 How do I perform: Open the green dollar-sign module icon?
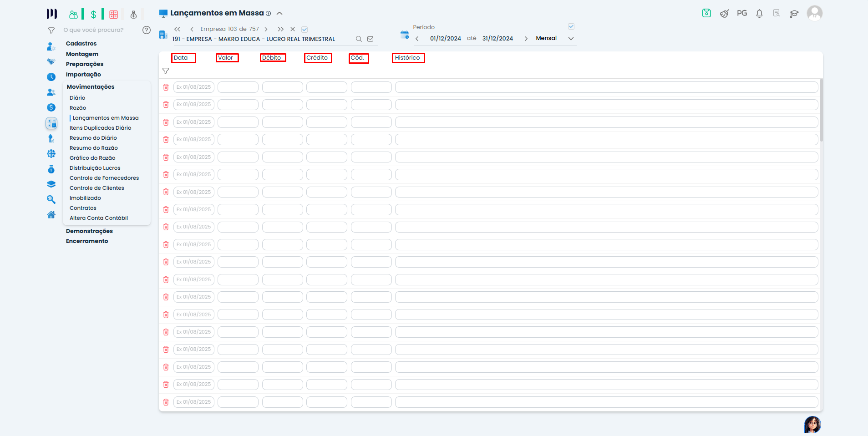(93, 15)
